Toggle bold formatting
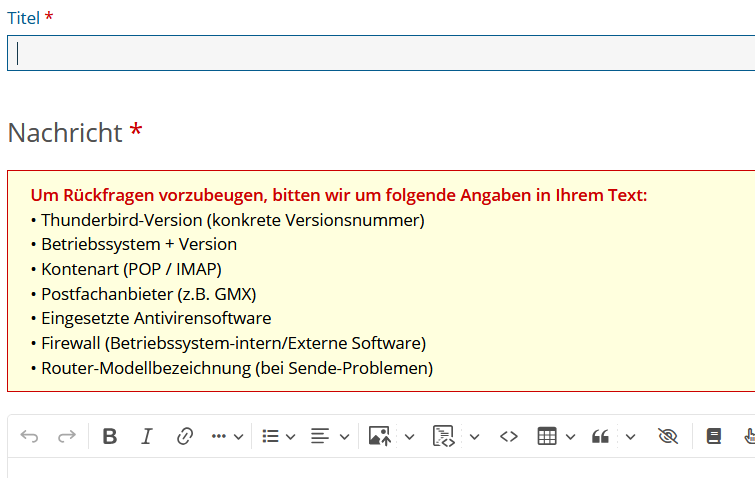The width and height of the screenshot is (755, 478). pos(110,436)
